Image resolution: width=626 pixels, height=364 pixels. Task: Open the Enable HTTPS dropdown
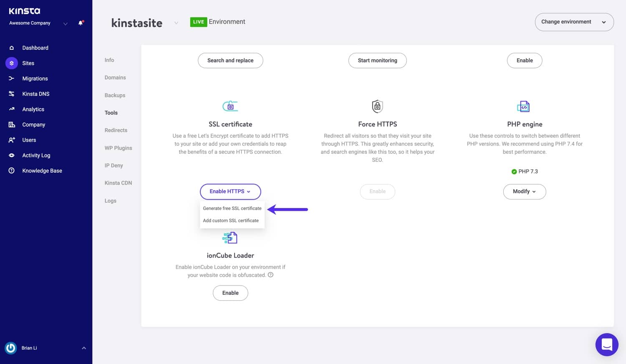[230, 191]
